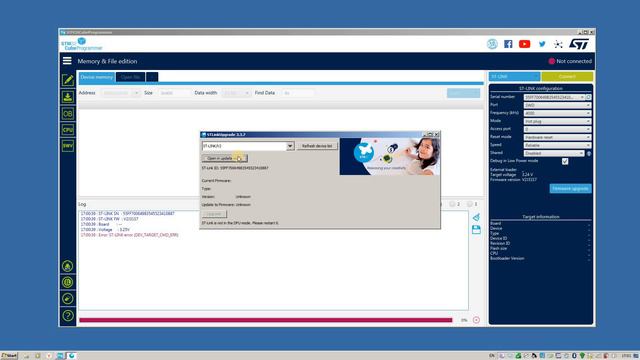This screenshot has height=360, width=640.
Task: Click the Bluetooth system tray icon
Action: pyautogui.click(x=574, y=356)
